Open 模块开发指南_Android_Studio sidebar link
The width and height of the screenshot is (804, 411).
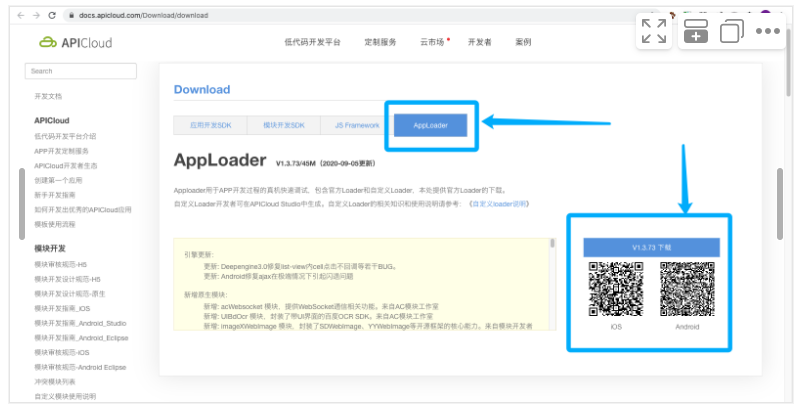point(80,323)
